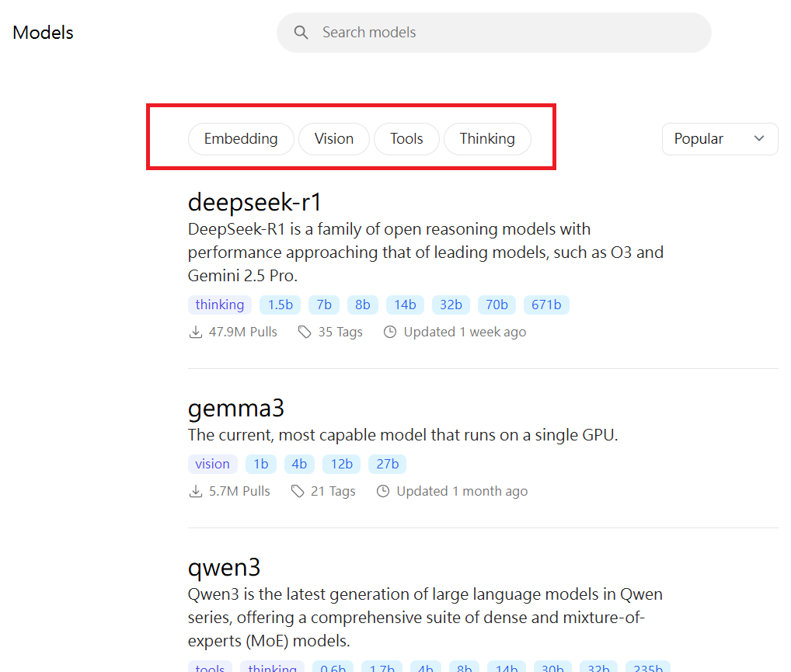Viewport: 791px width, 672px height.
Task: Open the deepseek-r1 model page
Action: (255, 202)
